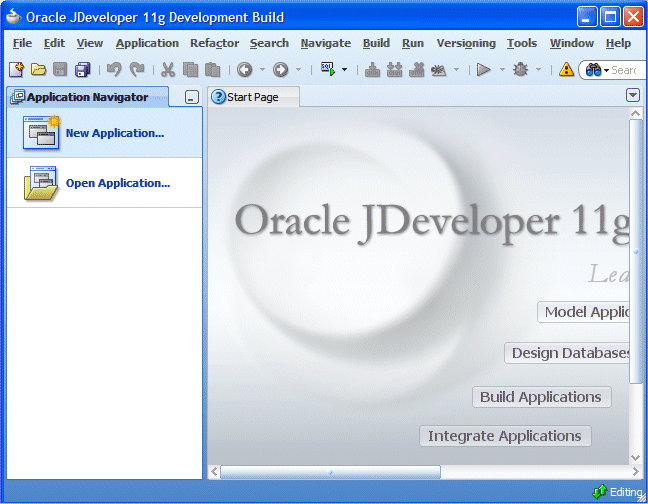This screenshot has height=504, width=648.
Task: Click the Paste toolbar icon
Action: point(212,69)
